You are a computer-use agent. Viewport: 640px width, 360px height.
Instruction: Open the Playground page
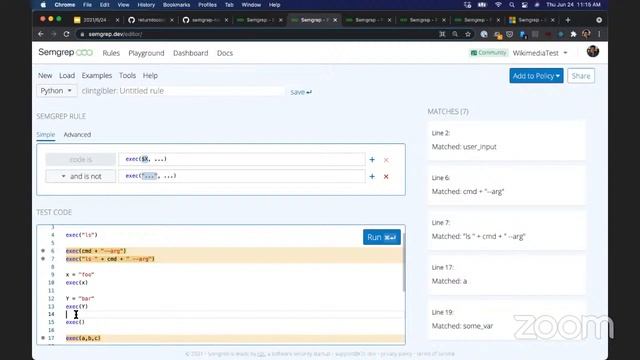[x=146, y=53]
